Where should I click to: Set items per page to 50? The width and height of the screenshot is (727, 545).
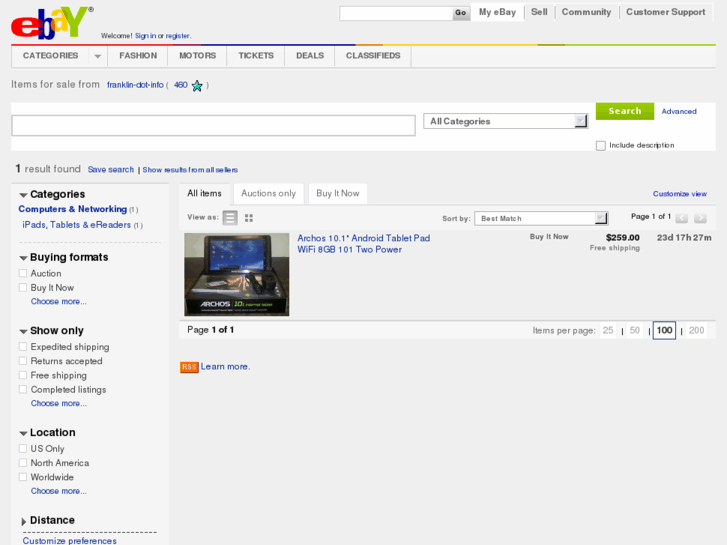point(635,330)
